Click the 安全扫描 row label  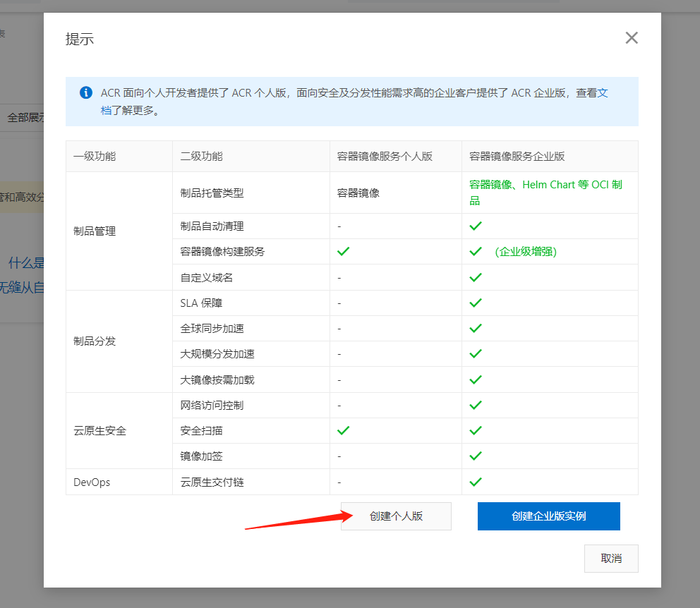[201, 430]
